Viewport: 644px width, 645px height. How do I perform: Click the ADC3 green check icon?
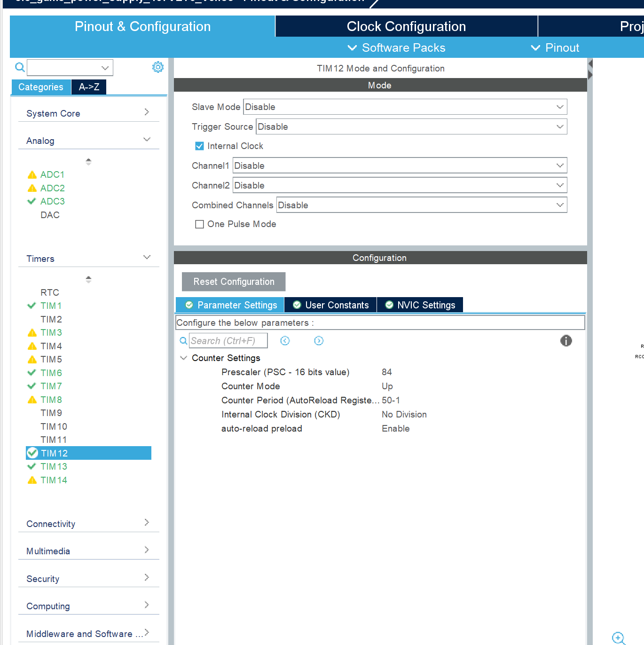(31, 201)
